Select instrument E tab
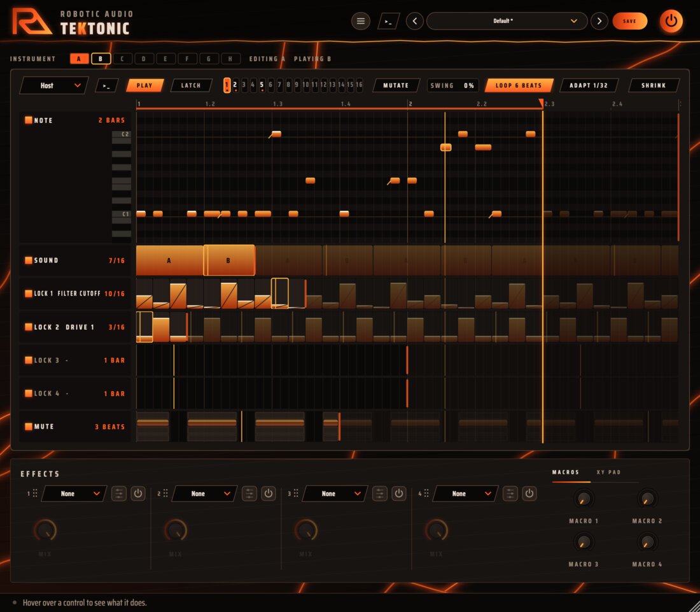The width and height of the screenshot is (700, 612). (165, 59)
